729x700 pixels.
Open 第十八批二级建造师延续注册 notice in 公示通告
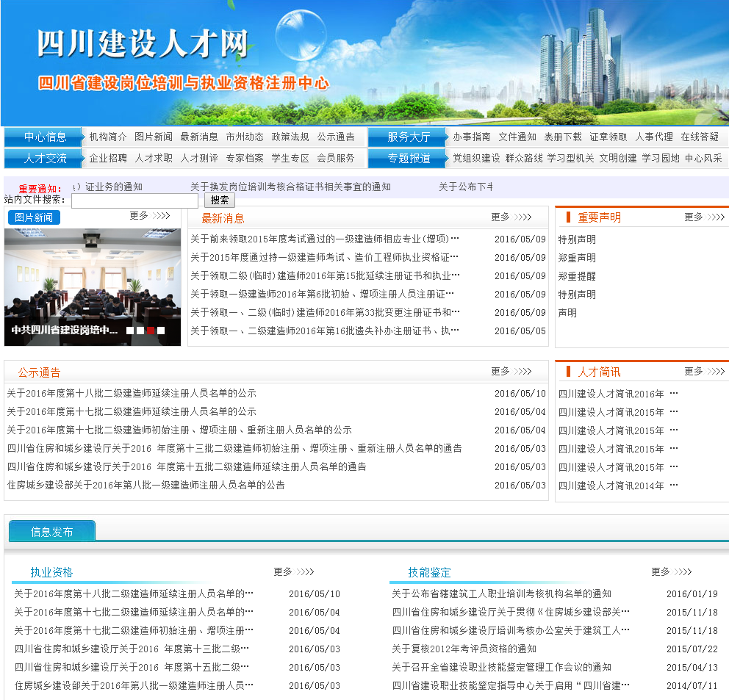click(x=132, y=393)
